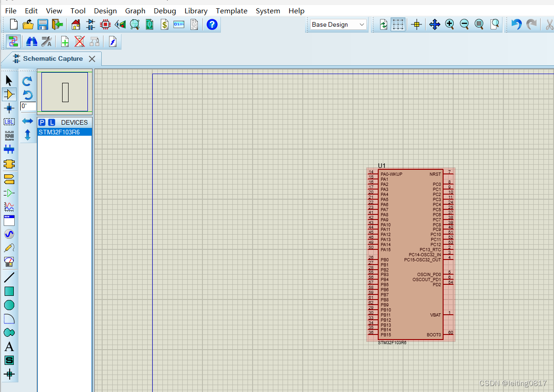Click the Zoom In magnifier icon

[450, 24]
